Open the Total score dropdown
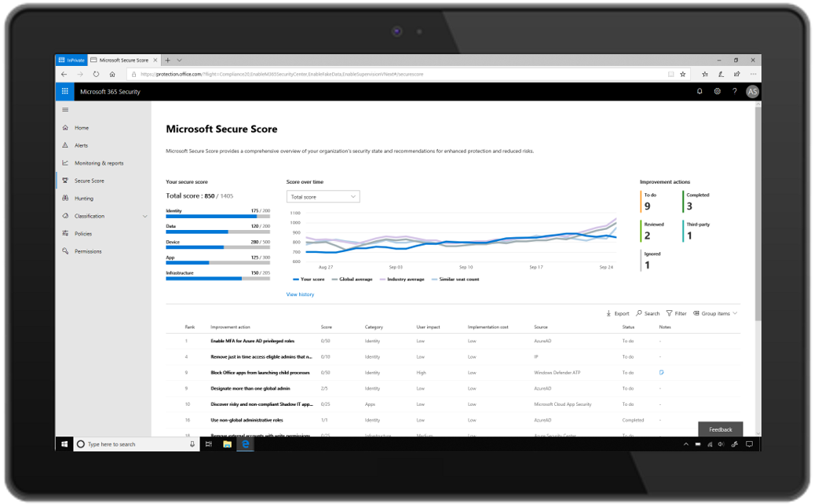Image resolution: width=818 pixels, height=504 pixels. click(x=323, y=196)
